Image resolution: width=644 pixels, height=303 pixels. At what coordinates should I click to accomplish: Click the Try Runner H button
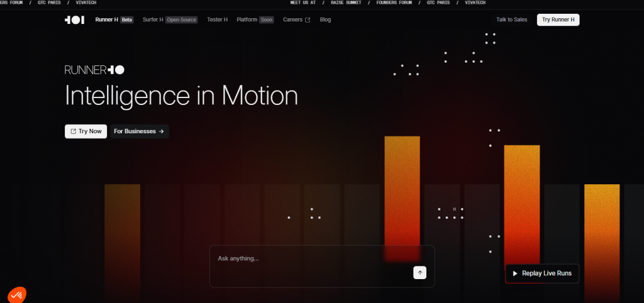click(x=558, y=19)
